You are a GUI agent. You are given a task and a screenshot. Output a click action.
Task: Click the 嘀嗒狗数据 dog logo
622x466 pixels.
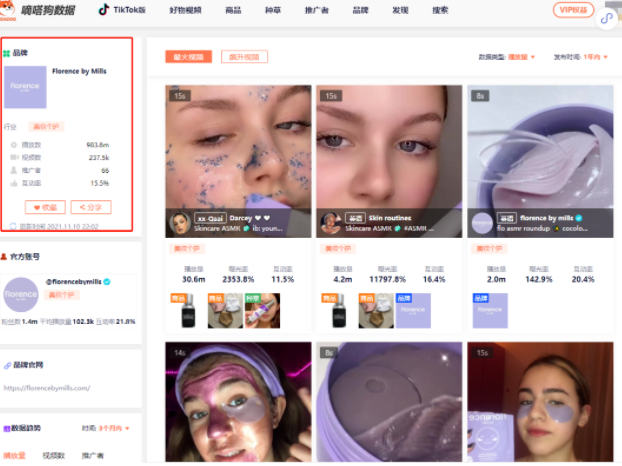pos(7,10)
